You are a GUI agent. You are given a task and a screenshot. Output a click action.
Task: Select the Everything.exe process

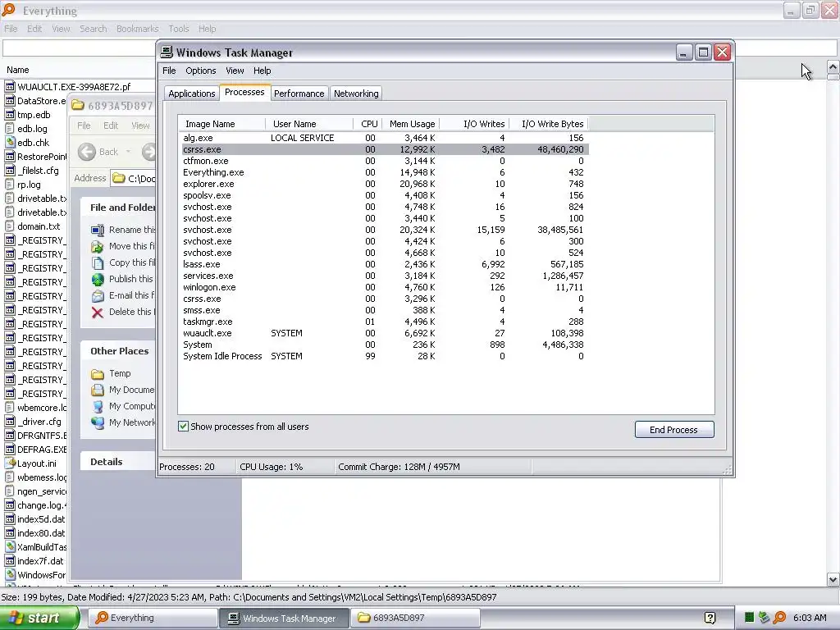coord(383,172)
